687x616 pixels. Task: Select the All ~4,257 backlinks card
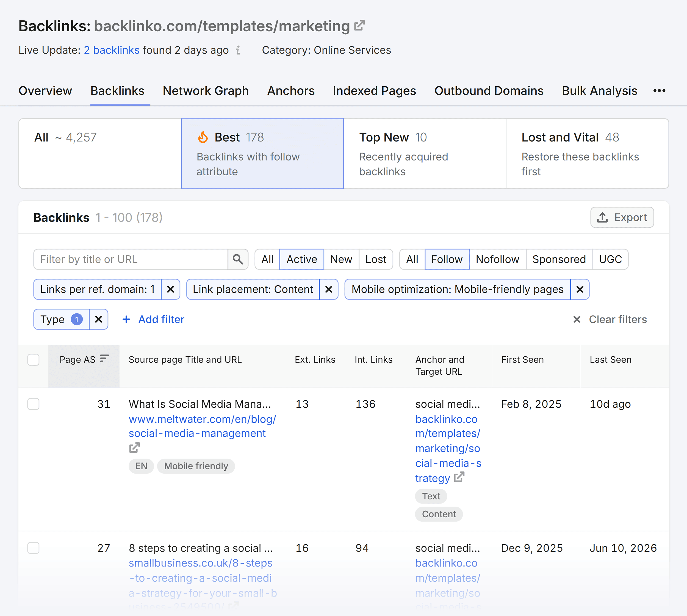(100, 153)
